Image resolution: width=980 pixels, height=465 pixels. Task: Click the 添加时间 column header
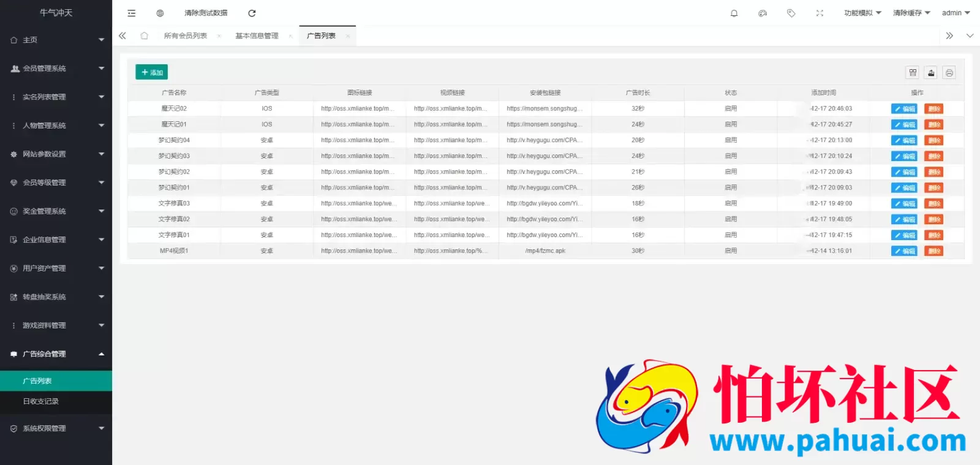pos(824,93)
